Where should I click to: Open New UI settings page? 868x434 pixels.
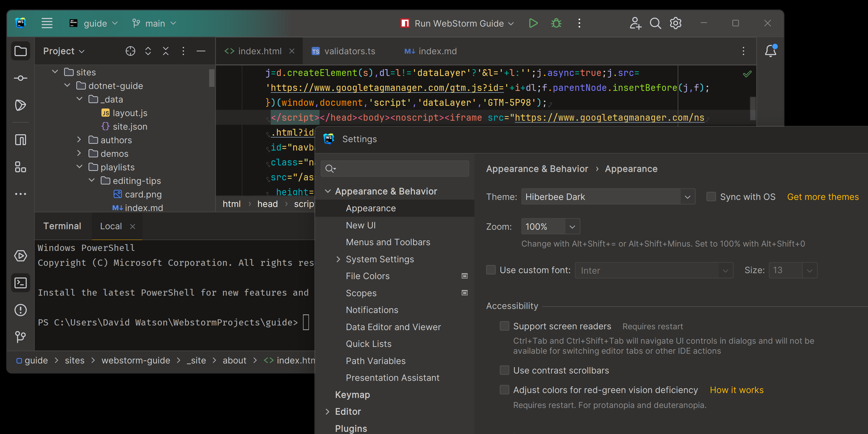point(360,225)
